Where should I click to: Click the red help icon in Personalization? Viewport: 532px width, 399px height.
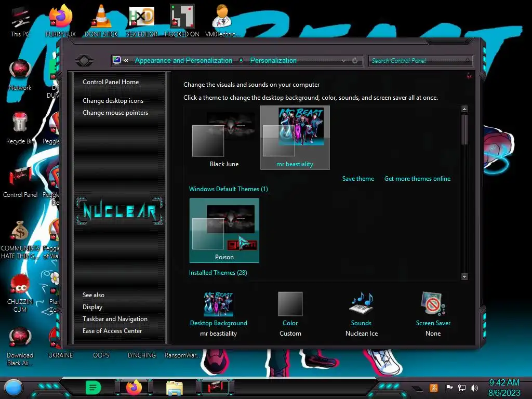click(469, 75)
